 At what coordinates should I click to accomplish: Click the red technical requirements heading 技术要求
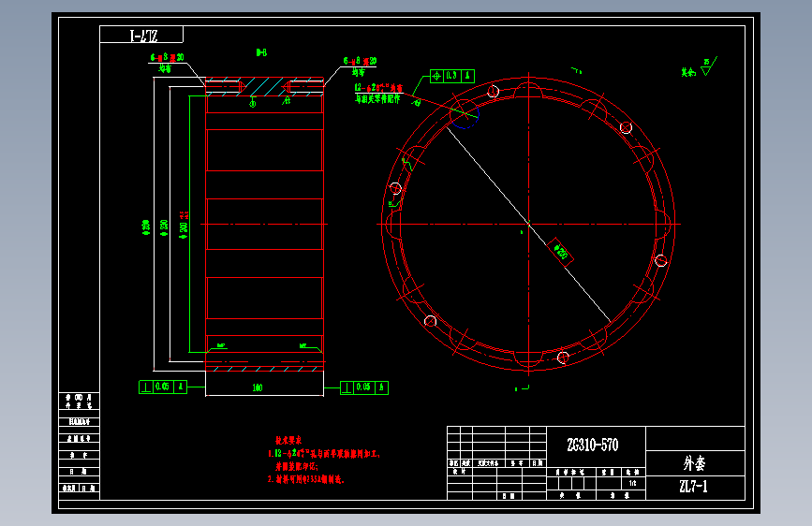tap(288, 441)
